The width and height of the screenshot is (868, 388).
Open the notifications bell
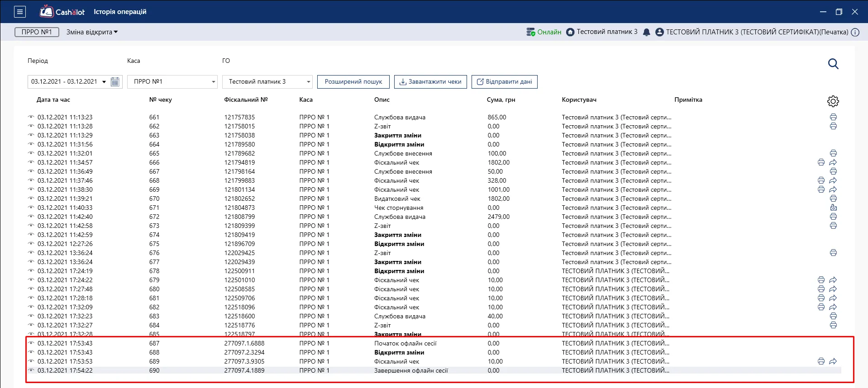(x=646, y=32)
